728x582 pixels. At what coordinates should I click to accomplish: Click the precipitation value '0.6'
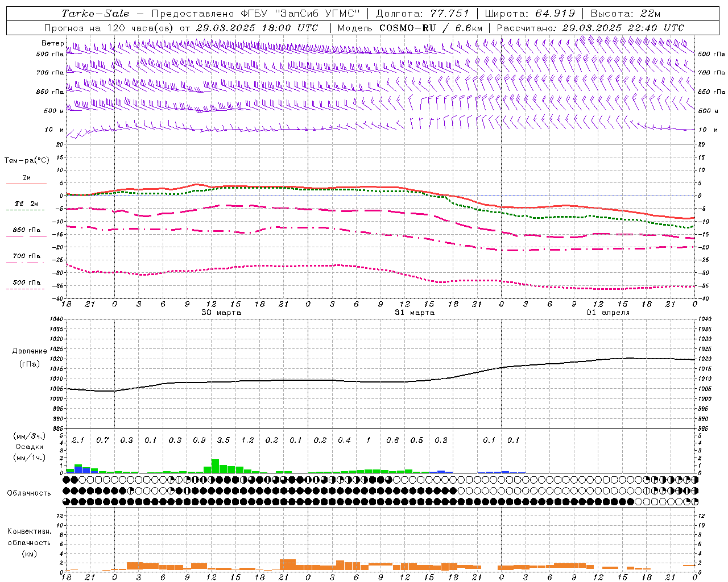click(x=392, y=440)
